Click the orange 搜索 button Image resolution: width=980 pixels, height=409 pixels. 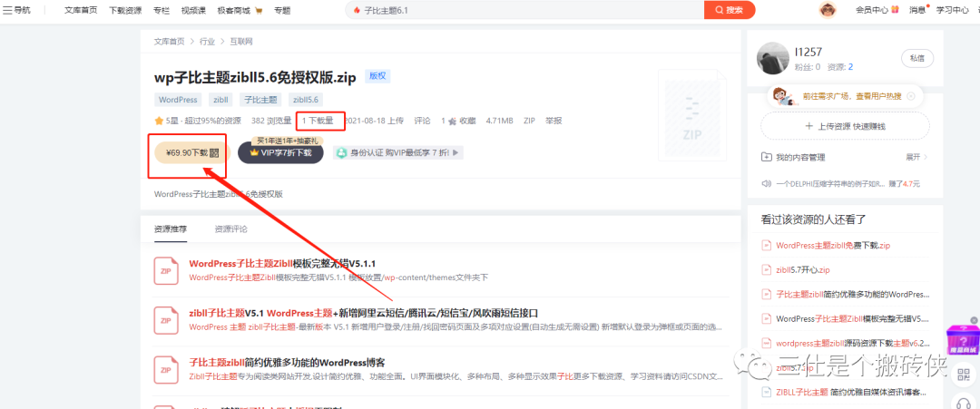pyautogui.click(x=730, y=10)
